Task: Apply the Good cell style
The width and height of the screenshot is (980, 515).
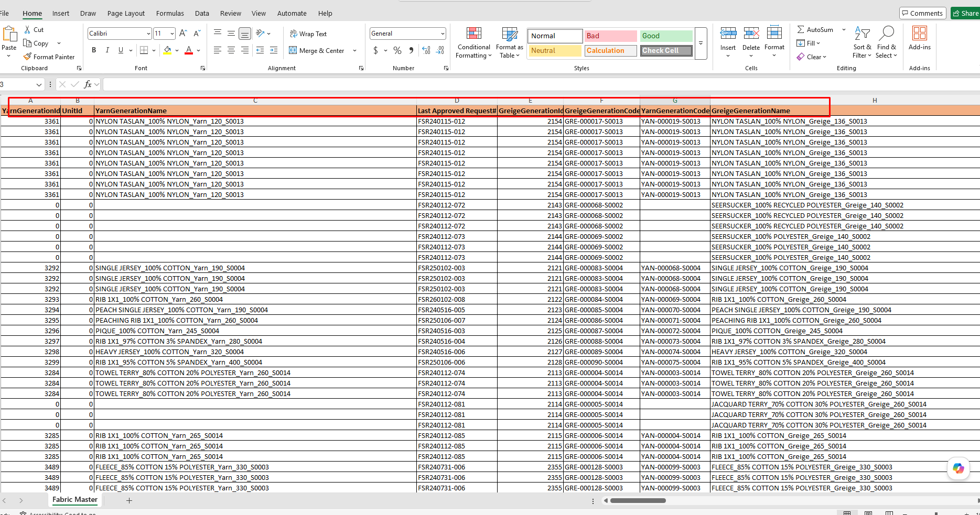Action: point(666,36)
